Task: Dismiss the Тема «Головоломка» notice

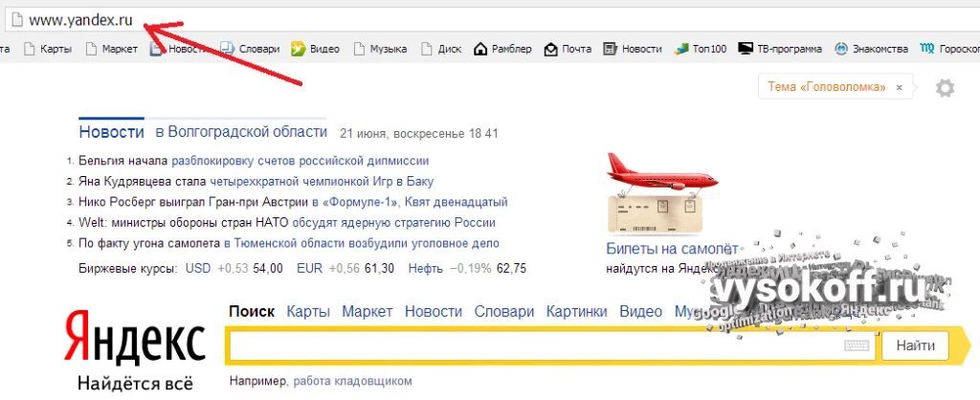Action: click(x=899, y=87)
